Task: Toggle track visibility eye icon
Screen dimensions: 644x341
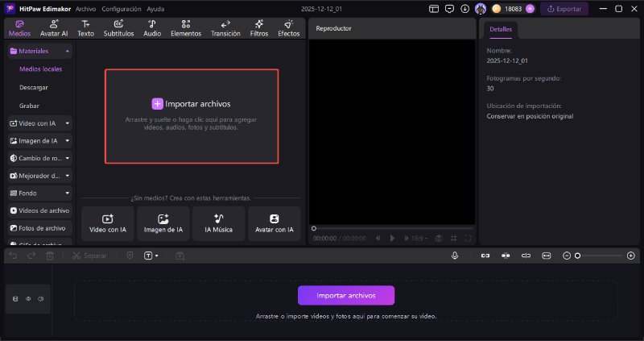Action: click(28, 299)
